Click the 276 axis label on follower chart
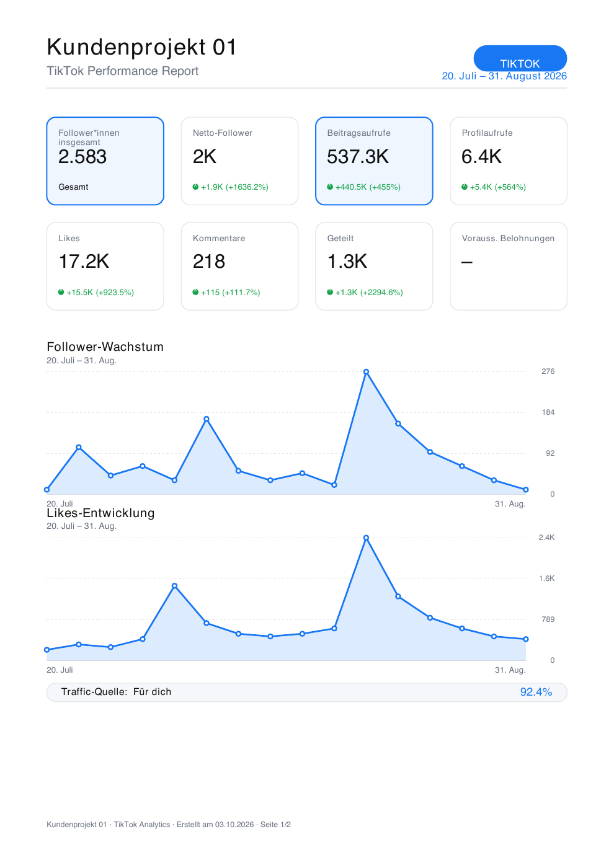This screenshot has width=614, height=868. coord(548,372)
